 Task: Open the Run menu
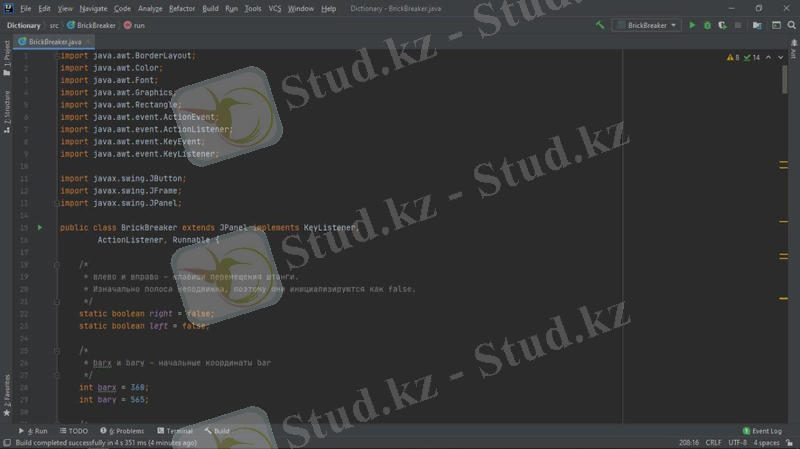[x=232, y=9]
